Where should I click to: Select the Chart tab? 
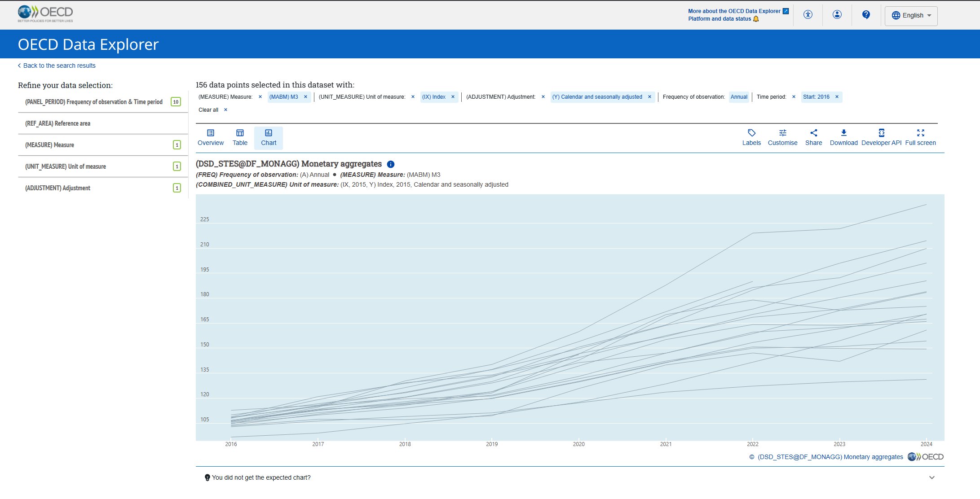tap(269, 138)
